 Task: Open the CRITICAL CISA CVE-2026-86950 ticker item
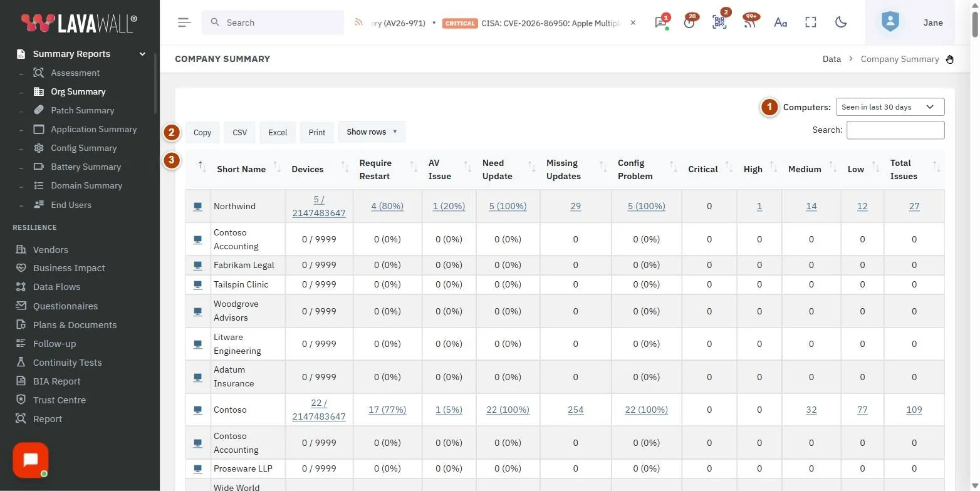[532, 23]
